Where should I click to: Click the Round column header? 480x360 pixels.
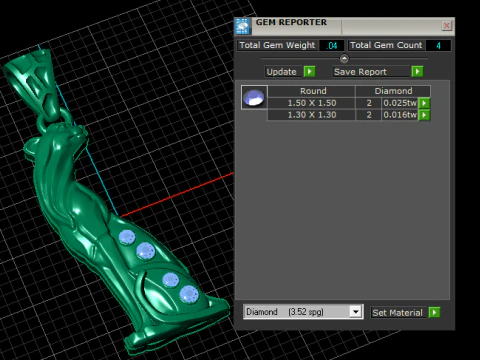click(x=311, y=91)
